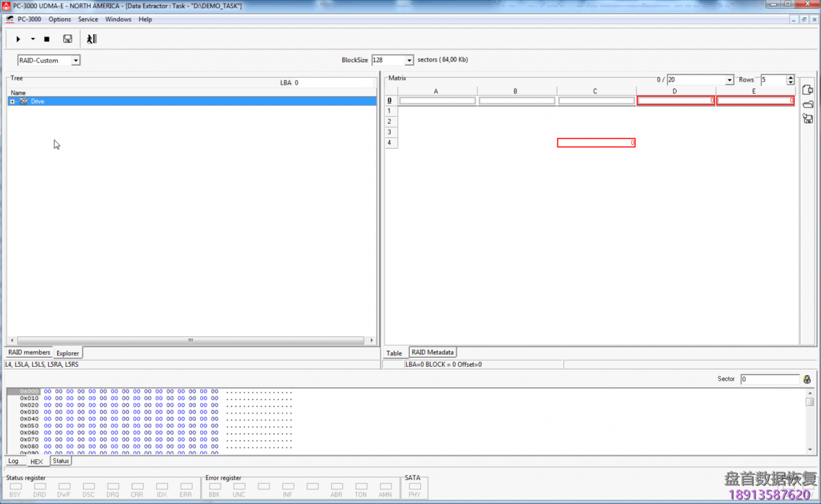Viewport: 821px width, 504px height.
Task: Click the Tree horizontal scrollbar thumb
Action: 190,340
